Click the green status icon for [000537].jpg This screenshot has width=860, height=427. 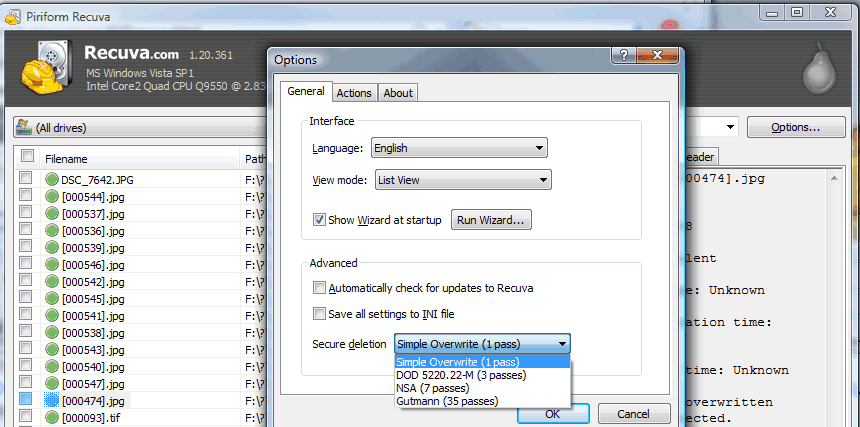[52, 213]
